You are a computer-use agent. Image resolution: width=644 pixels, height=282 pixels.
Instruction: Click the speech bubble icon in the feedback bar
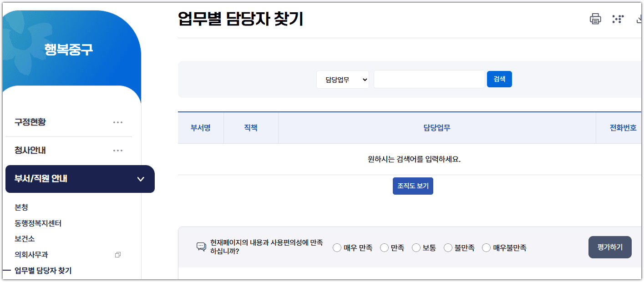[x=200, y=247]
